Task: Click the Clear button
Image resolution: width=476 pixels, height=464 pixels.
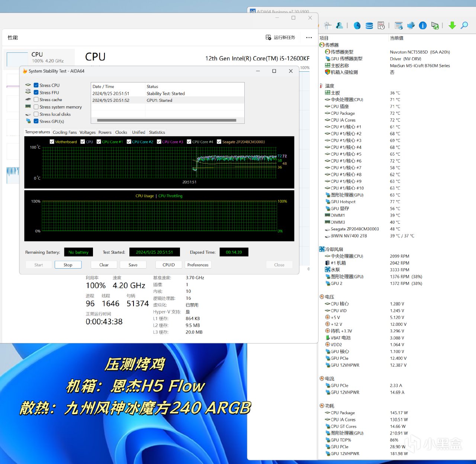Action: pos(104,265)
